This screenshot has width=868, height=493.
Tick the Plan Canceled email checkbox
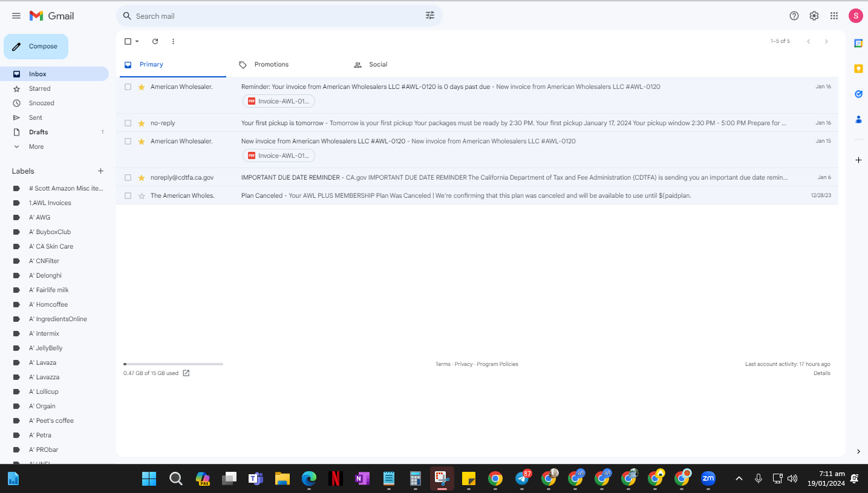tap(128, 195)
